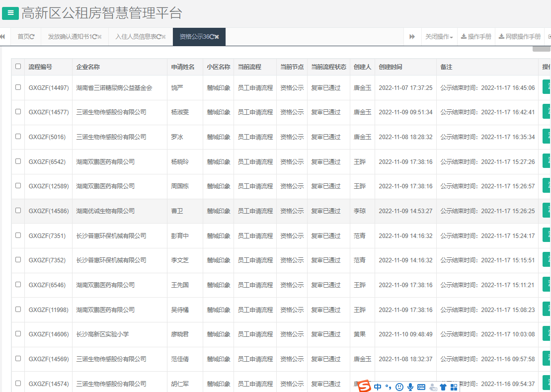Download the 操作手册 manual
This screenshot has width=551, height=392.
point(476,37)
